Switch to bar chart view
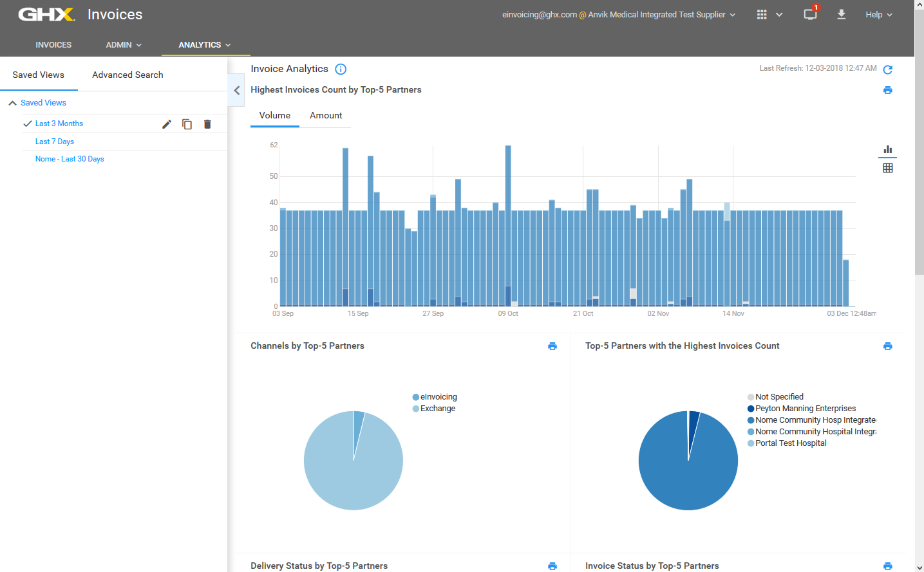Screen dimensions: 924x572 pos(887,149)
